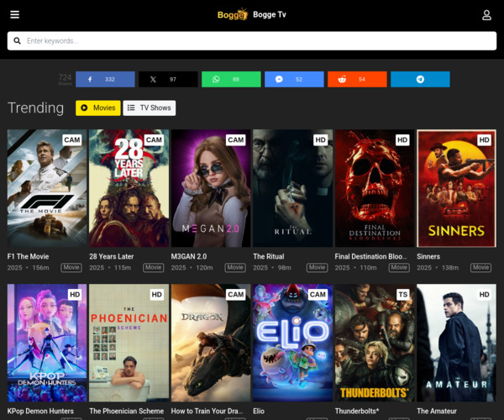Click Movie tag under Sinners
The width and height of the screenshot is (504, 420).
pos(480,267)
